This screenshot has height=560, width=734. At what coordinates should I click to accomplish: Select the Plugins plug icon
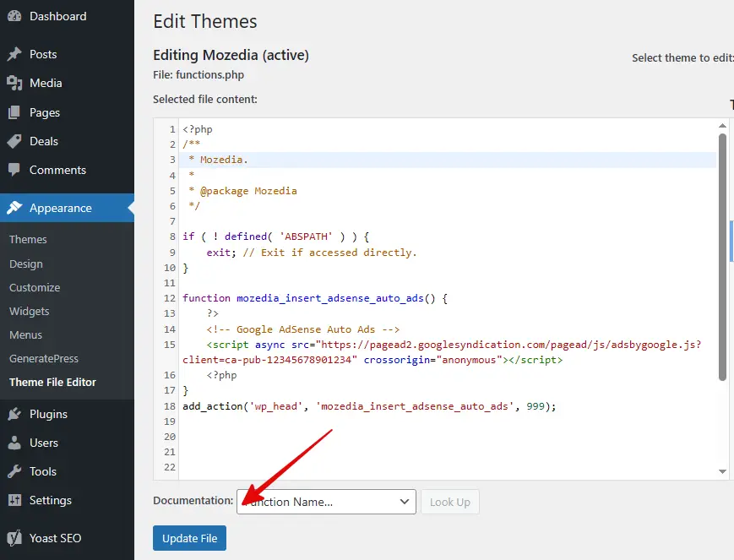pos(15,414)
